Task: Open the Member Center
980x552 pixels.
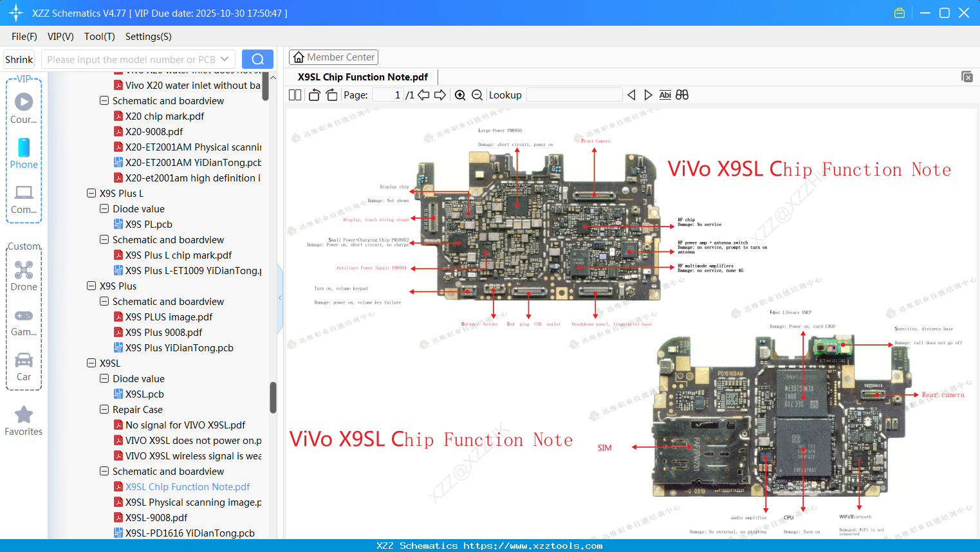Action: [333, 57]
